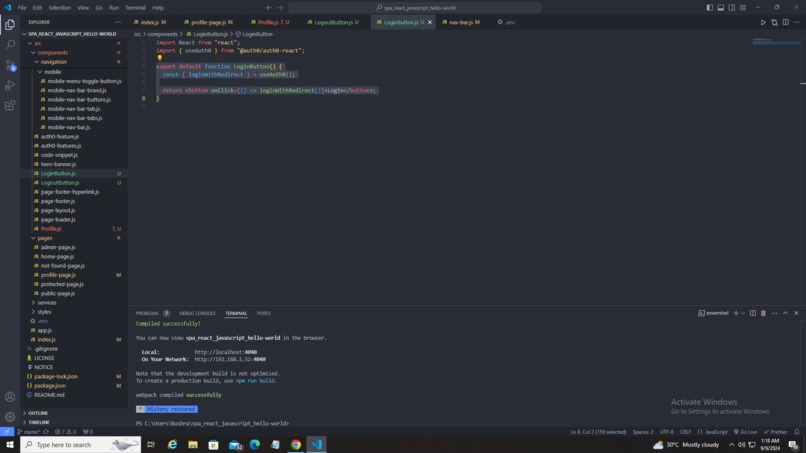Click the Windows Start button

pyautogui.click(x=10, y=445)
